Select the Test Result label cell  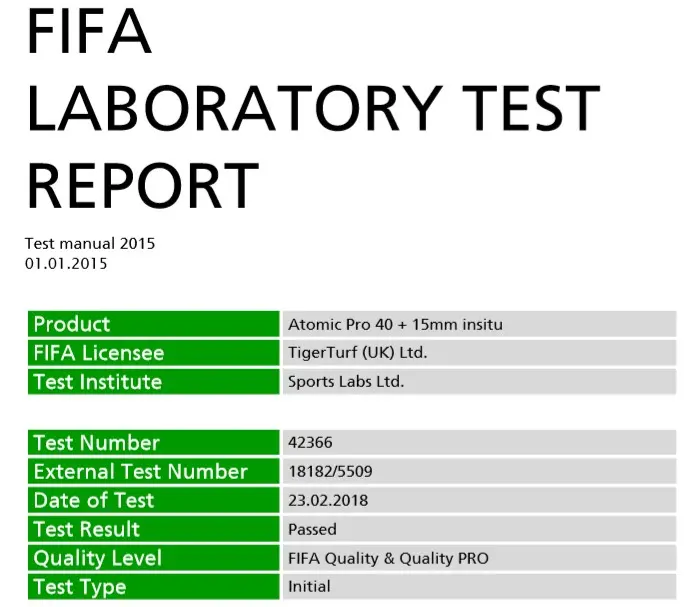coord(153,530)
